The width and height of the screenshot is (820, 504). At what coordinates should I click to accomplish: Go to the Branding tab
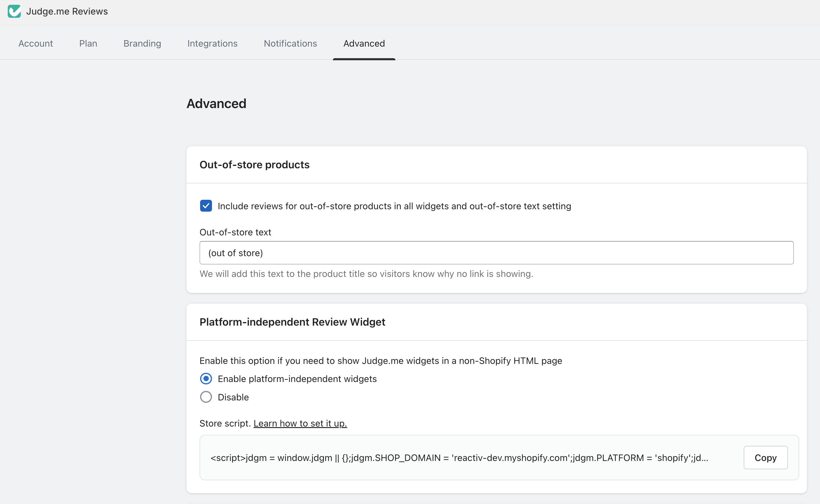pyautogui.click(x=142, y=43)
